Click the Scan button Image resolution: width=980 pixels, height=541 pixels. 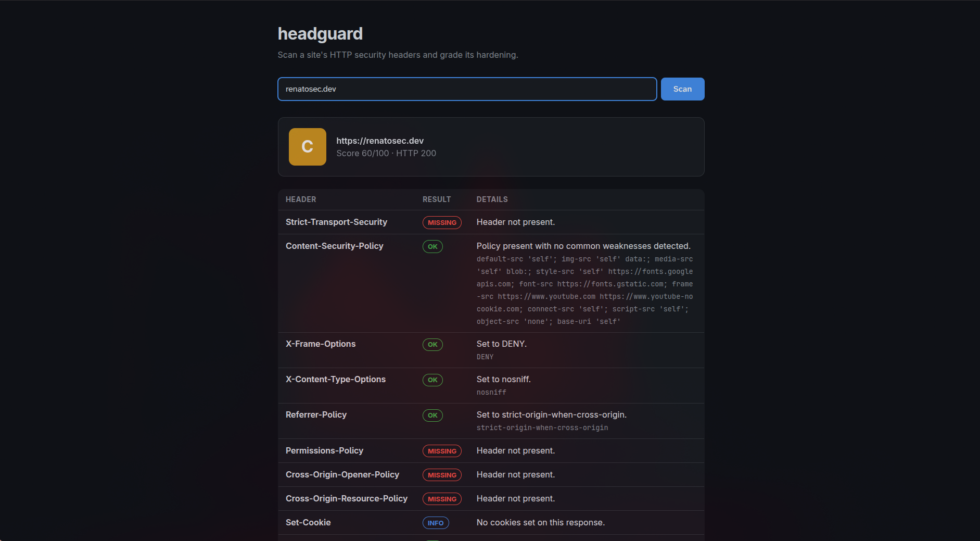tap(682, 89)
